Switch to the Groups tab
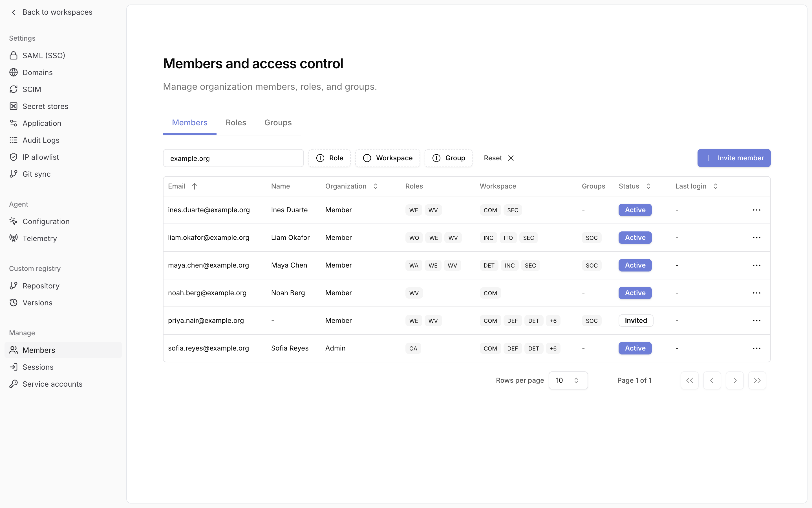The image size is (812, 508). coord(278,123)
